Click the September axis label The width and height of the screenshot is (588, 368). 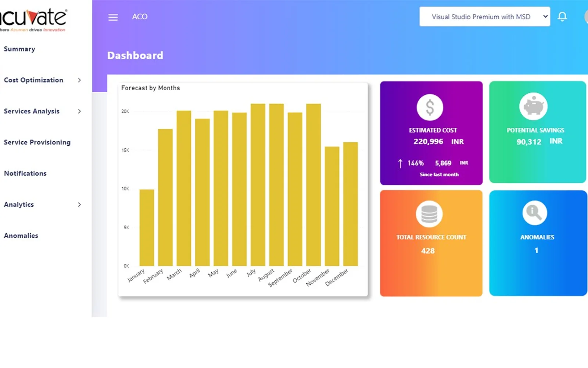[x=280, y=277]
